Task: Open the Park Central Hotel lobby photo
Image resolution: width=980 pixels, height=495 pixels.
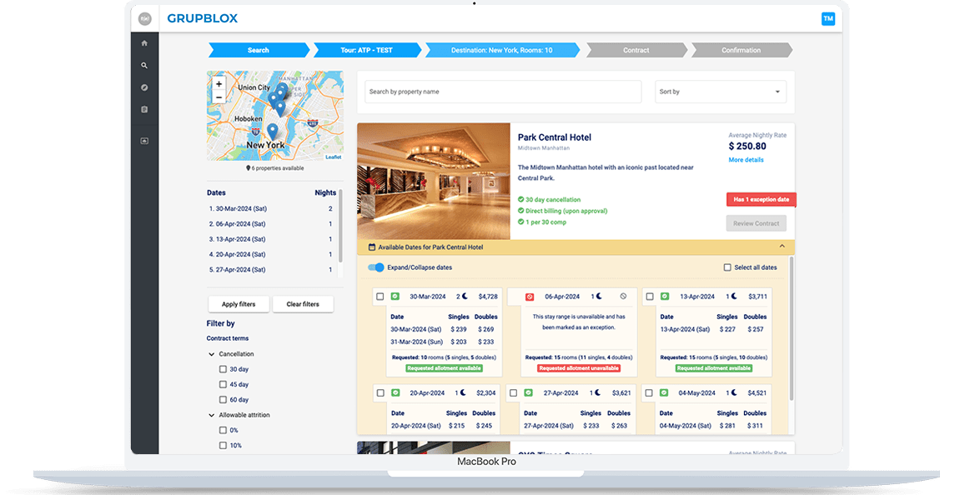Action: click(434, 181)
